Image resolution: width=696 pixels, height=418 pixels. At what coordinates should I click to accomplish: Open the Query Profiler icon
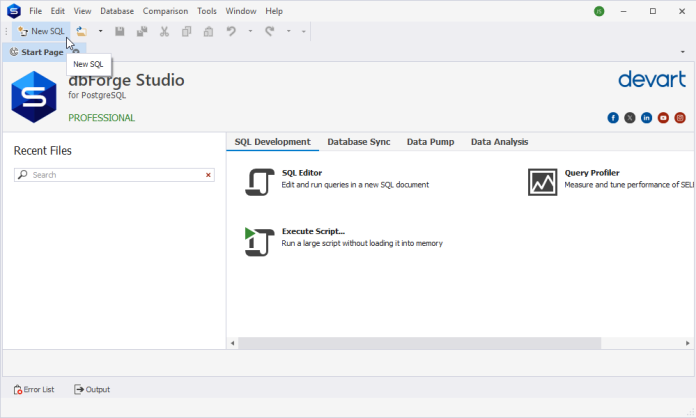point(543,182)
